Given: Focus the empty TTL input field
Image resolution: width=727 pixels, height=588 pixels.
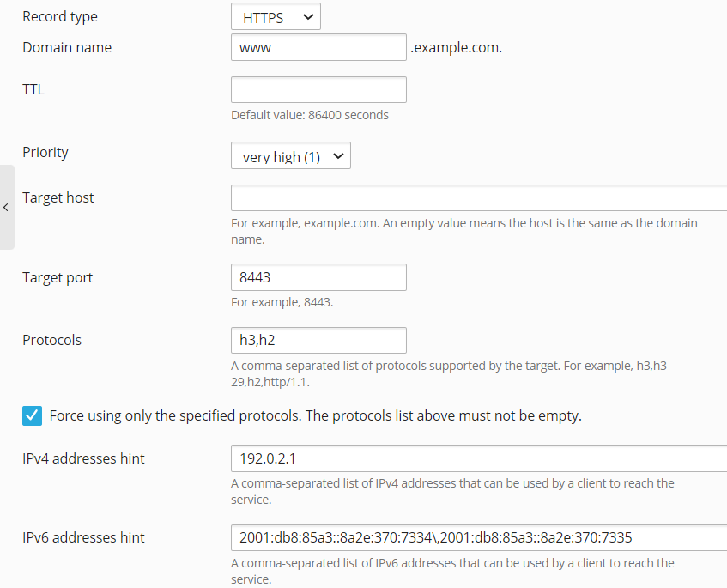Looking at the screenshot, I should click(318, 88).
